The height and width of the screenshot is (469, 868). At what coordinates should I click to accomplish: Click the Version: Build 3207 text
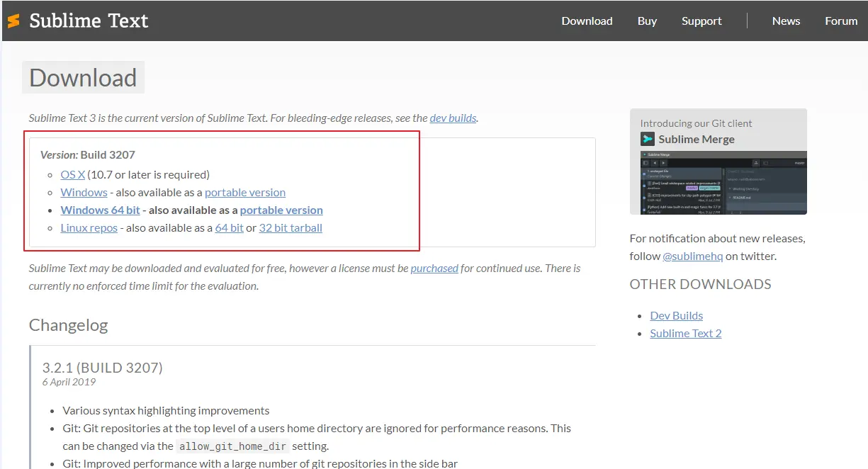click(87, 154)
